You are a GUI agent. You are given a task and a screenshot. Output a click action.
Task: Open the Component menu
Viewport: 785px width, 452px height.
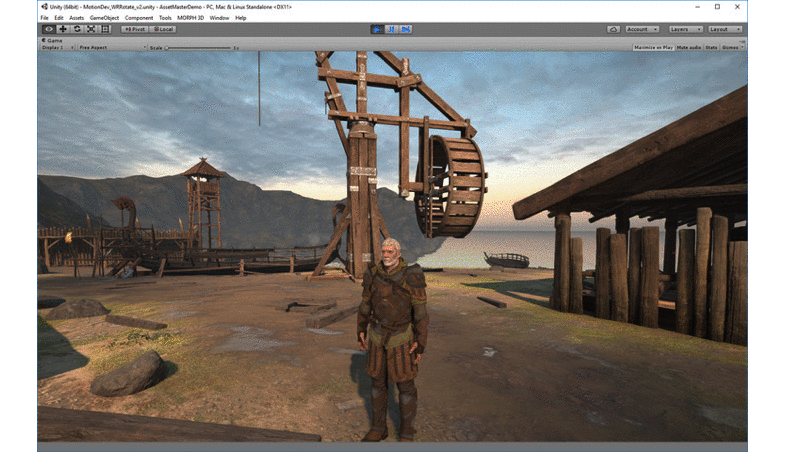[139, 18]
